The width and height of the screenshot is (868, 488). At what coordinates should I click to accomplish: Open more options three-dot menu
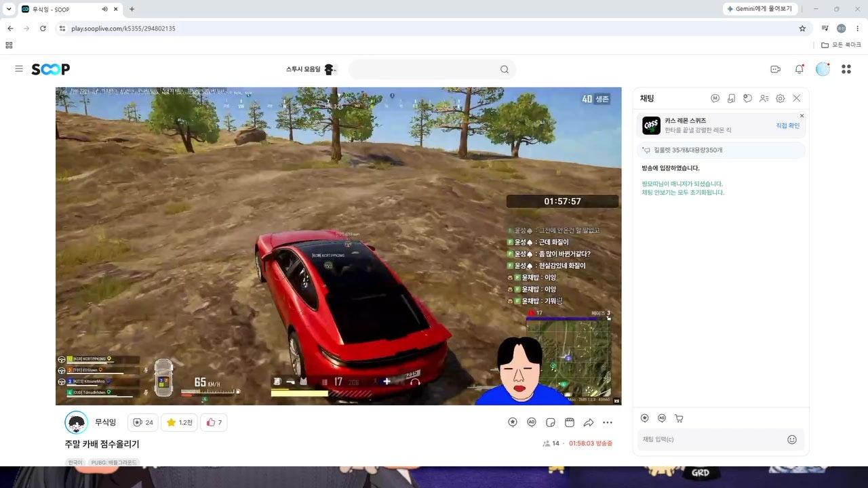(608, 422)
